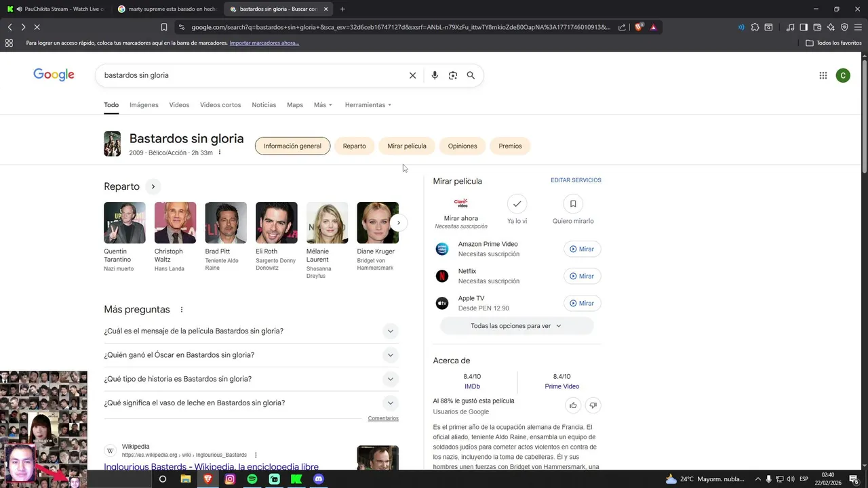
Task: Share this page via the share icon
Action: coord(622,27)
